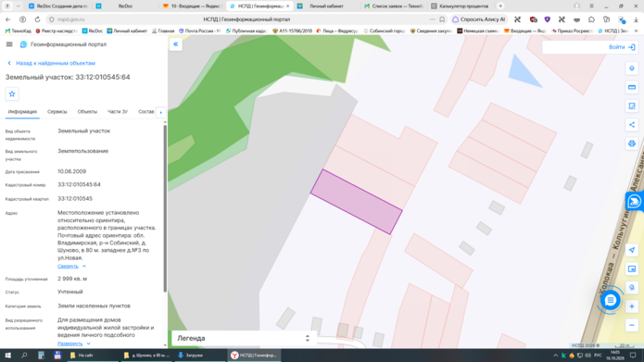The width and height of the screenshot is (644, 362).
Task: Open the Загрузки taskbar window
Action: tap(199, 356)
